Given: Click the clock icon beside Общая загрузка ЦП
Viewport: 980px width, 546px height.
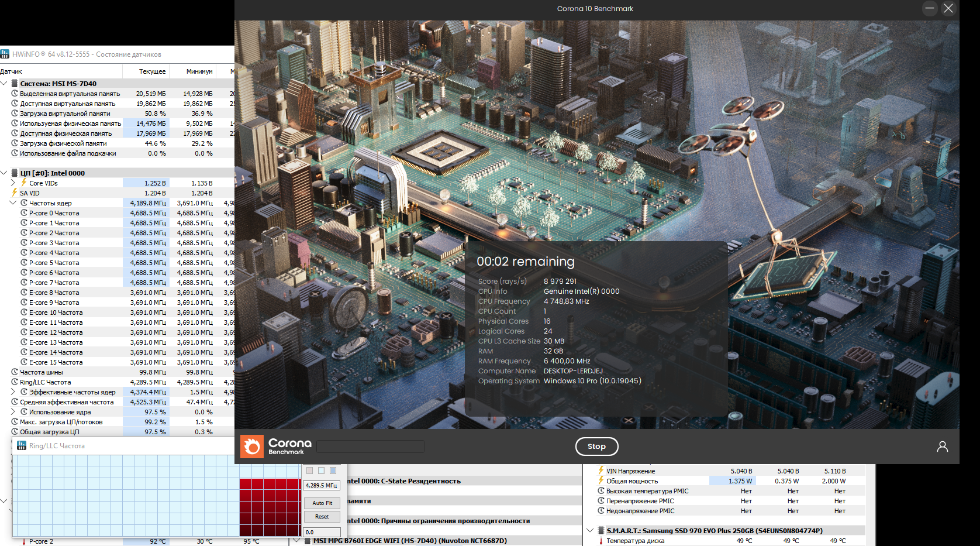Looking at the screenshot, I should (15, 431).
